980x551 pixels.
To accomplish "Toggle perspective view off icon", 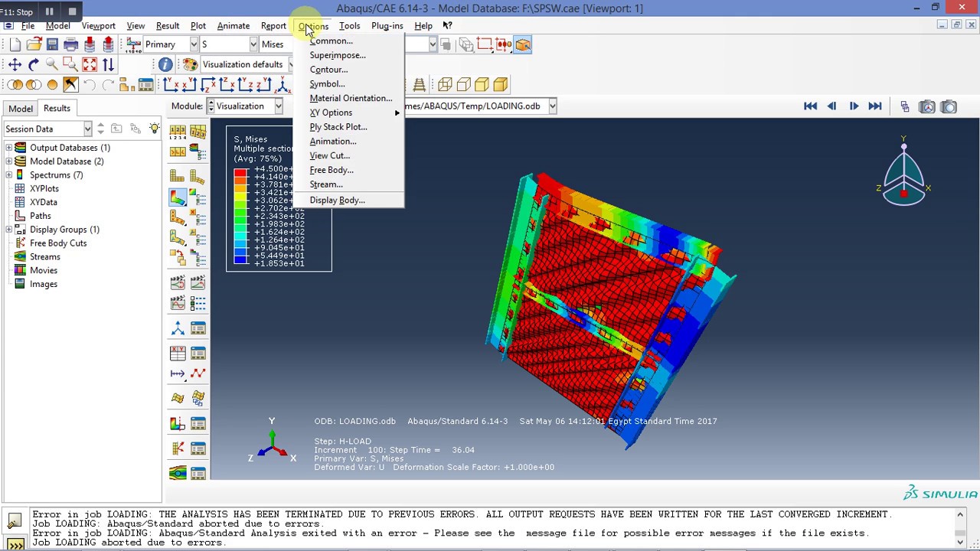I will point(420,85).
